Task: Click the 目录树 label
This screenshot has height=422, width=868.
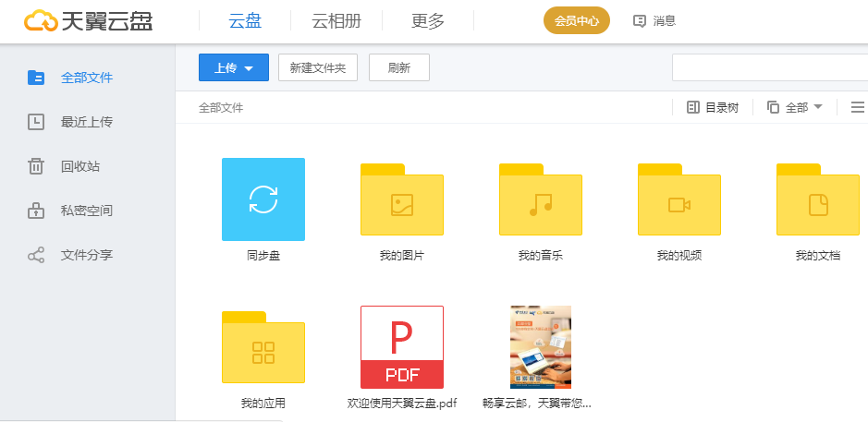Action: tap(722, 107)
